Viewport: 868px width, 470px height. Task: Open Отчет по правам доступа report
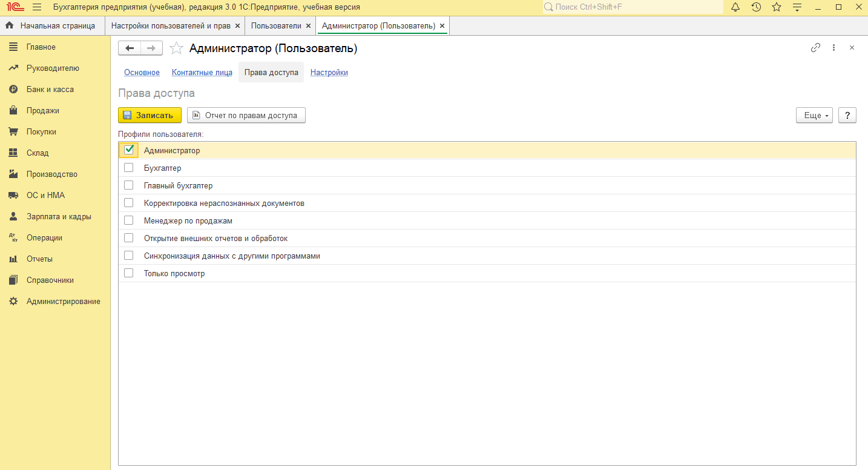246,115
